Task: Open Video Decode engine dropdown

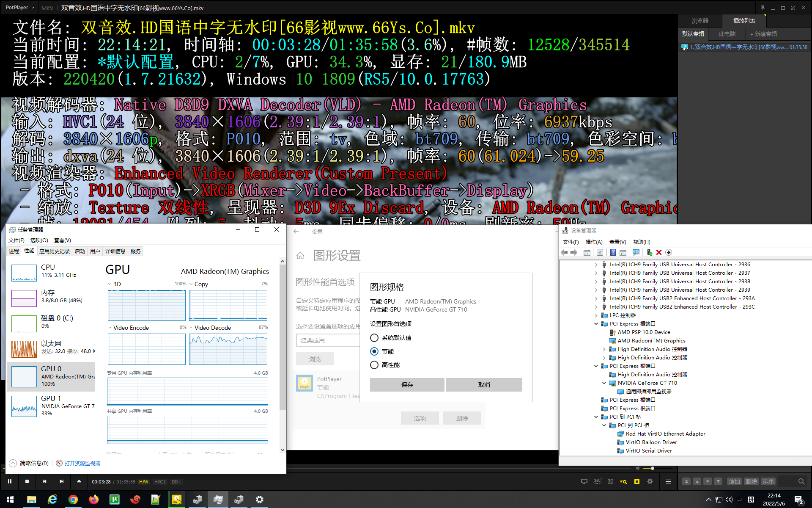Action: point(191,328)
